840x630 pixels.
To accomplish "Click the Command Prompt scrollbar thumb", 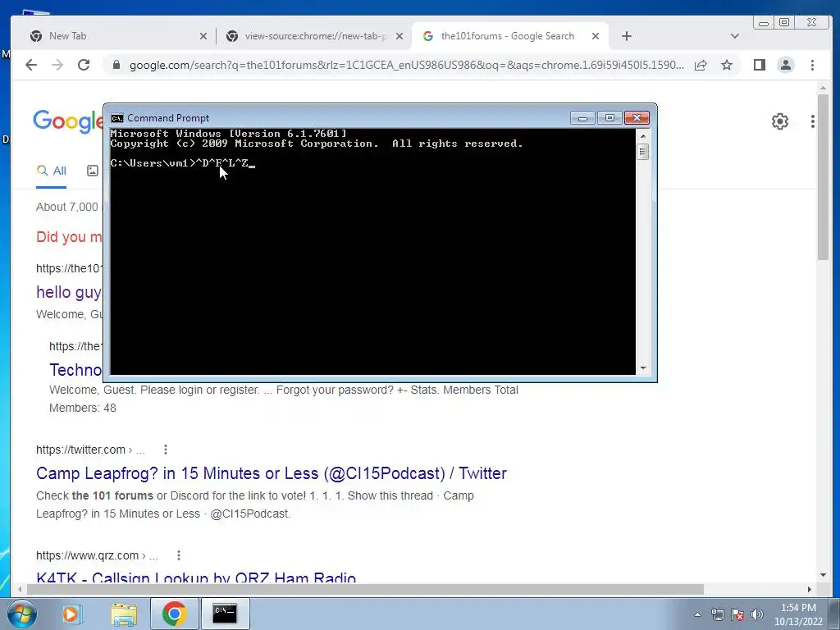I will point(643,152).
